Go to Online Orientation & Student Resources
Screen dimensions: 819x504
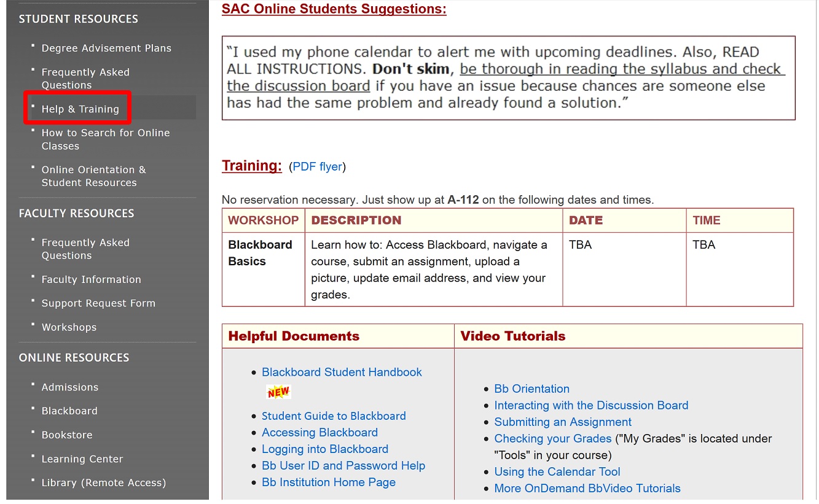(x=93, y=176)
